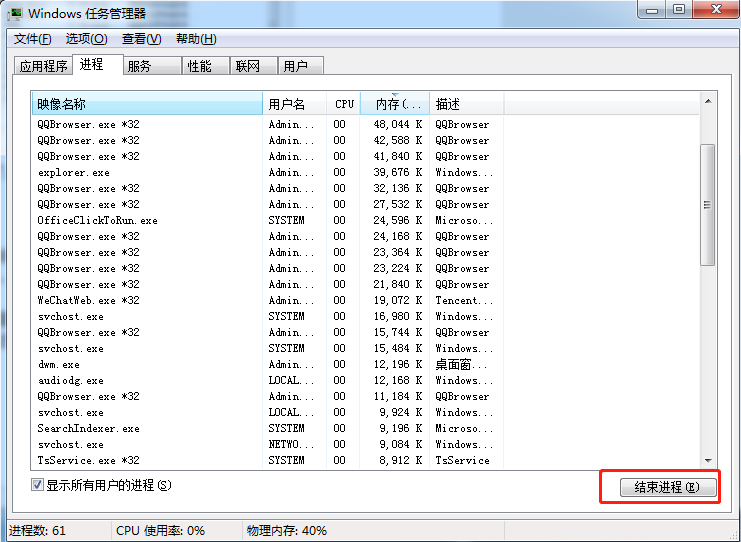Click the process list scroll-down arrow
The image size is (741, 542).
[x=708, y=461]
